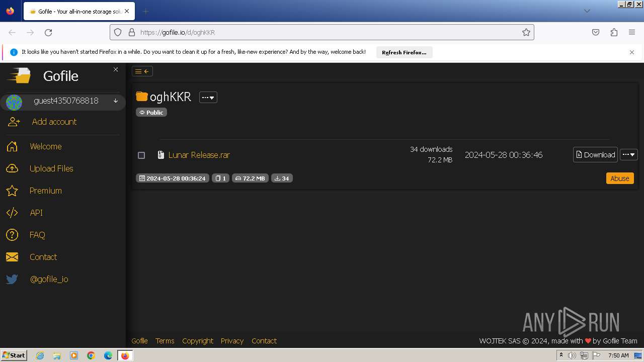Open the oghKKR folder options dropdown
Screen dimensions: 644x362
[208, 98]
